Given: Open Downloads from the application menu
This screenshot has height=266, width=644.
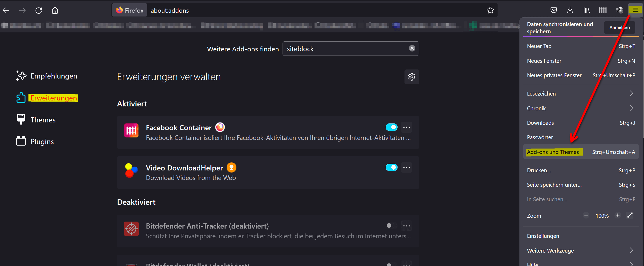Looking at the screenshot, I should [x=581, y=123].
